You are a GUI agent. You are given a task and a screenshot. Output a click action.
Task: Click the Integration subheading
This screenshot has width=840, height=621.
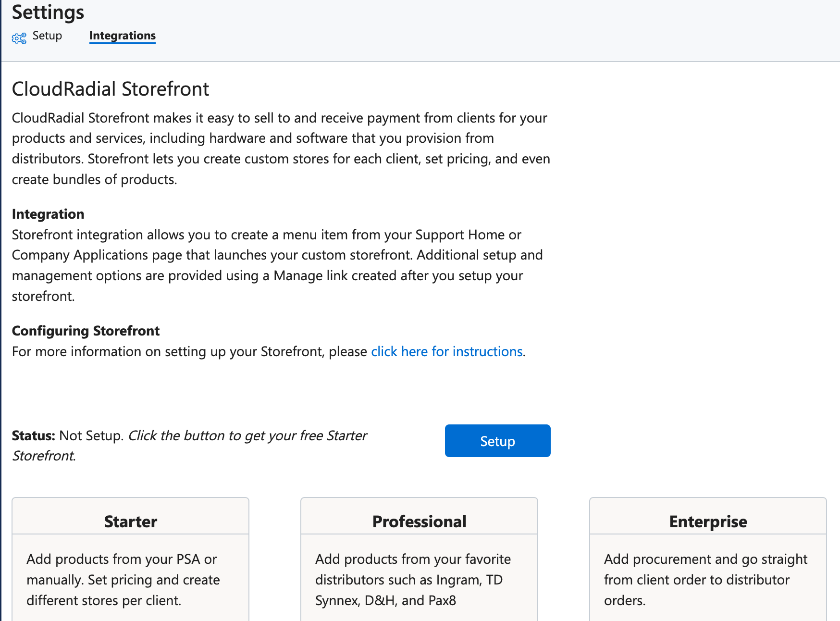[48, 214]
